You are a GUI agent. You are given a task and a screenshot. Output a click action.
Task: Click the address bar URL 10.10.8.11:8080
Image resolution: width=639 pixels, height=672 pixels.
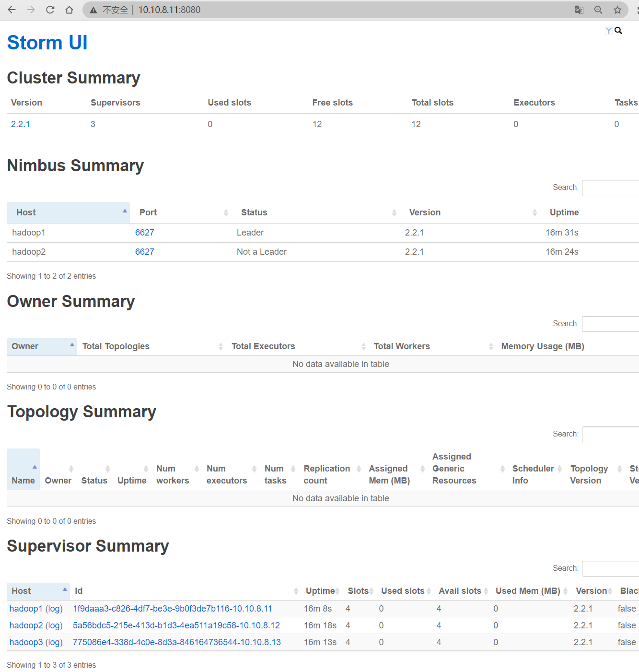169,10
